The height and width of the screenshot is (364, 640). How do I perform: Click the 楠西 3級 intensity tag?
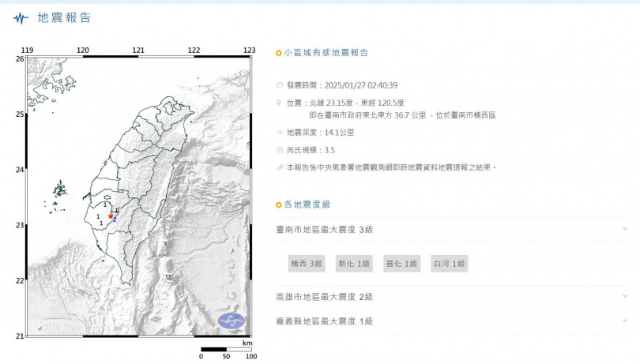tap(307, 264)
